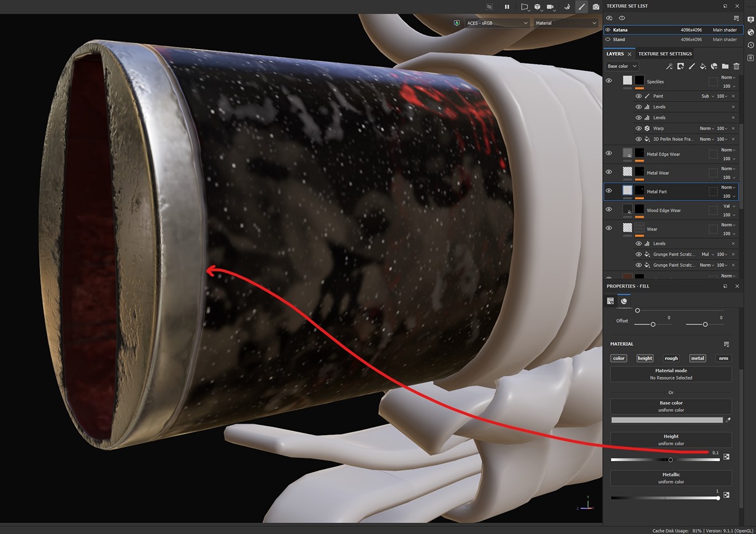Randomize Metallic value dice icon
The width and height of the screenshot is (756, 534).
point(727,495)
